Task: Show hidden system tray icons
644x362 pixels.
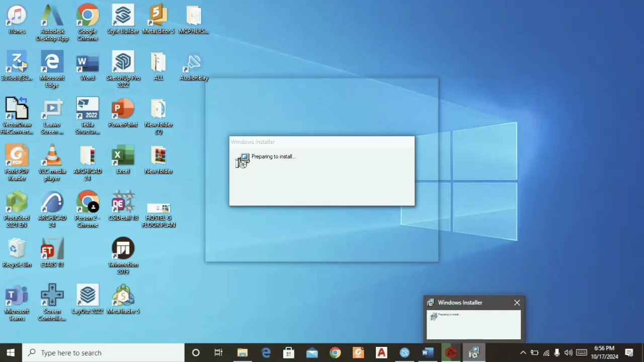Action: point(523,352)
